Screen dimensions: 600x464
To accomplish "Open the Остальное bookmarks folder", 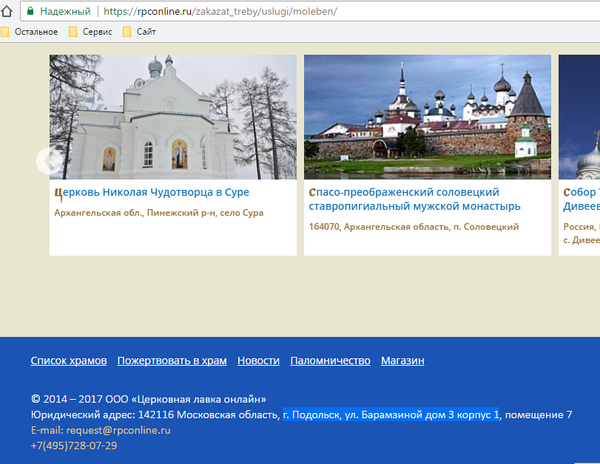I will coord(37,32).
